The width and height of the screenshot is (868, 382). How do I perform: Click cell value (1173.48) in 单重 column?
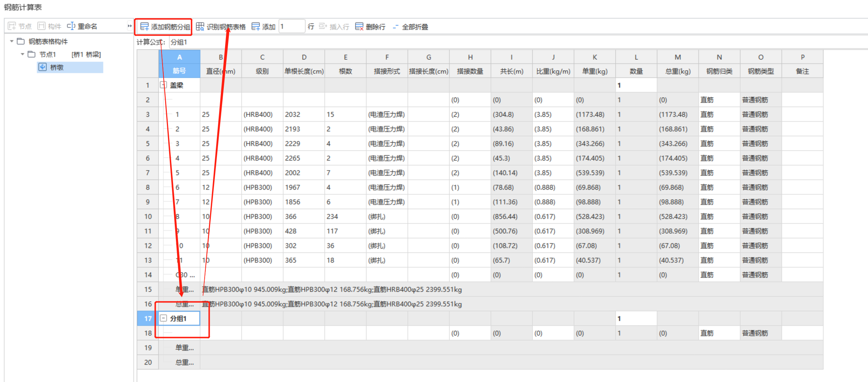595,114
